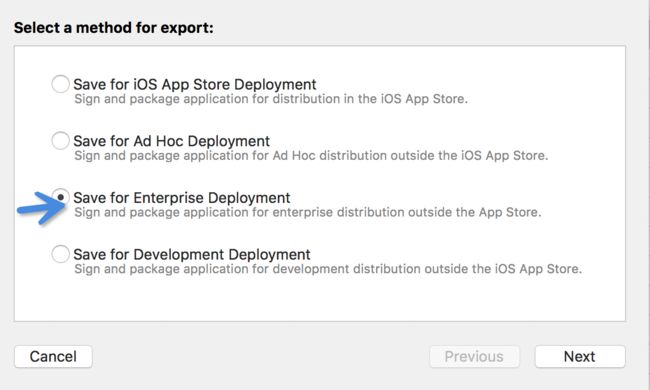Click 'Save for iOS App Store Deployment' label

point(195,84)
